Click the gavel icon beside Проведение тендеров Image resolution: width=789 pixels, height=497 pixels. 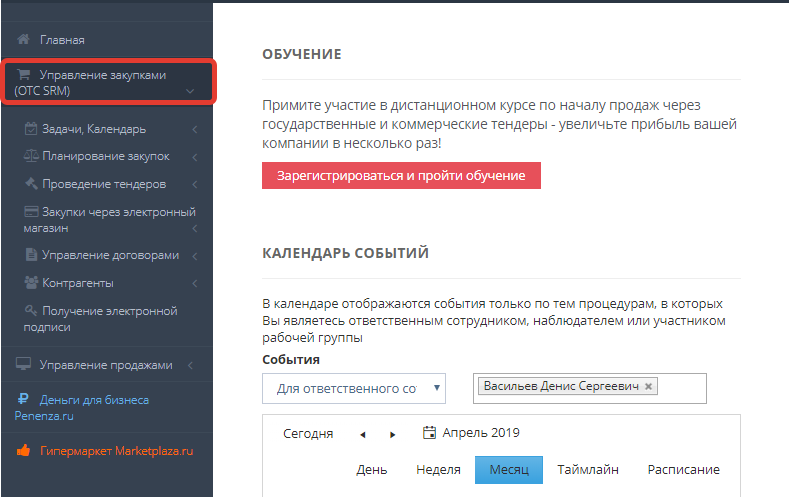(x=32, y=185)
